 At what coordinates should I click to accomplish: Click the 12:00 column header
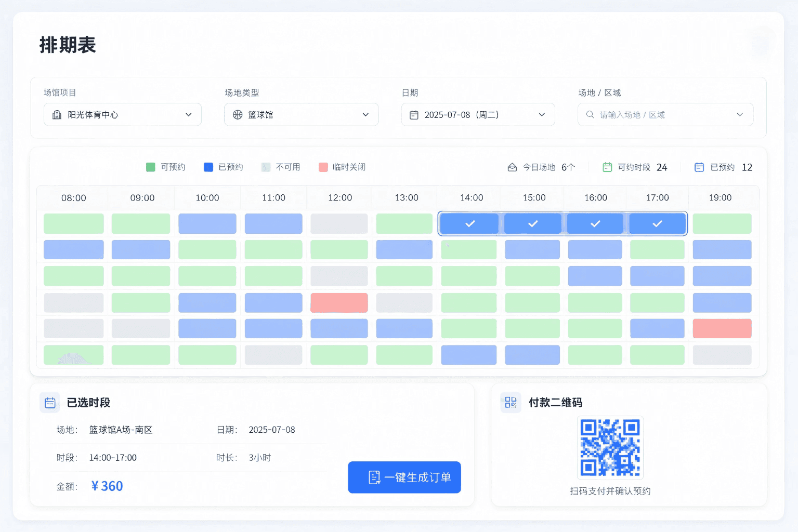click(x=340, y=198)
